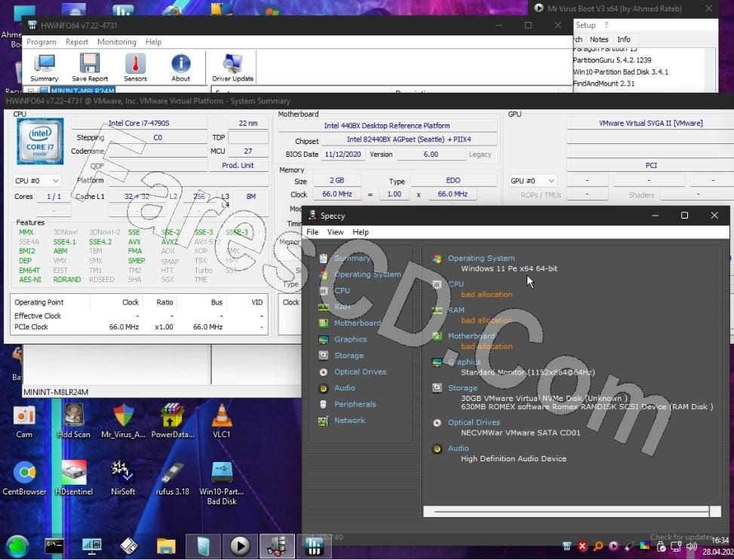This screenshot has width=734, height=560.
Task: Click About info icon in HWiNFO64
Action: pos(181,68)
